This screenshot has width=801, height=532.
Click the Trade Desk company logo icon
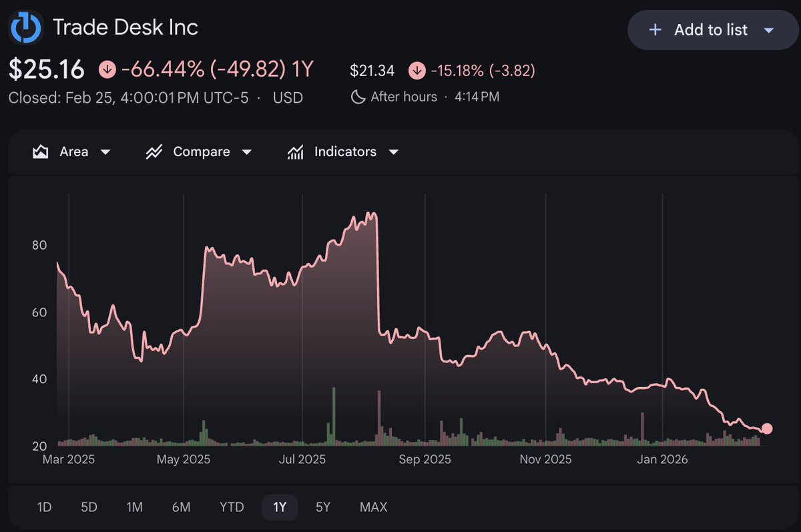coord(26,28)
